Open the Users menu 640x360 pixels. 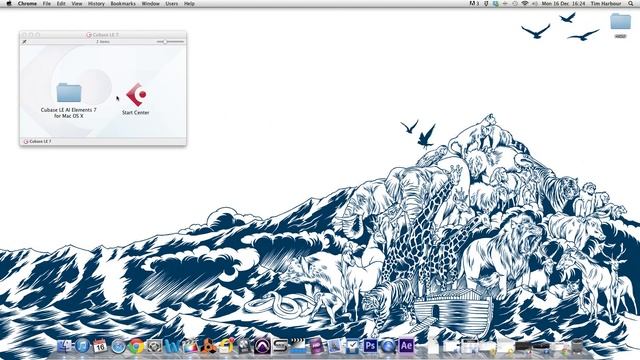[x=172, y=3]
